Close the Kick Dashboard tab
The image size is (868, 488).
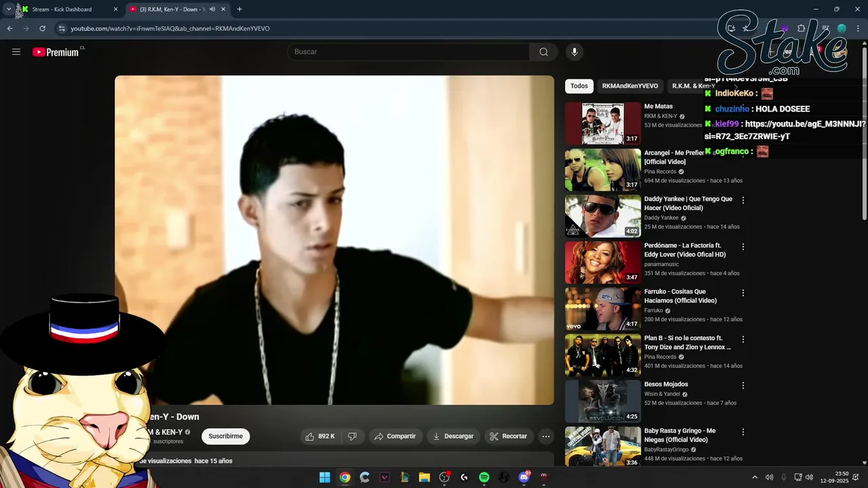(115, 9)
